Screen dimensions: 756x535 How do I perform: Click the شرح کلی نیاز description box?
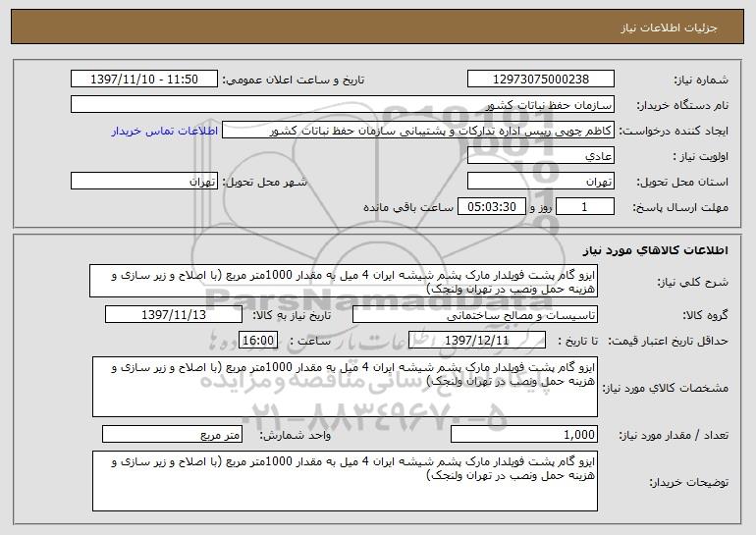point(344,281)
